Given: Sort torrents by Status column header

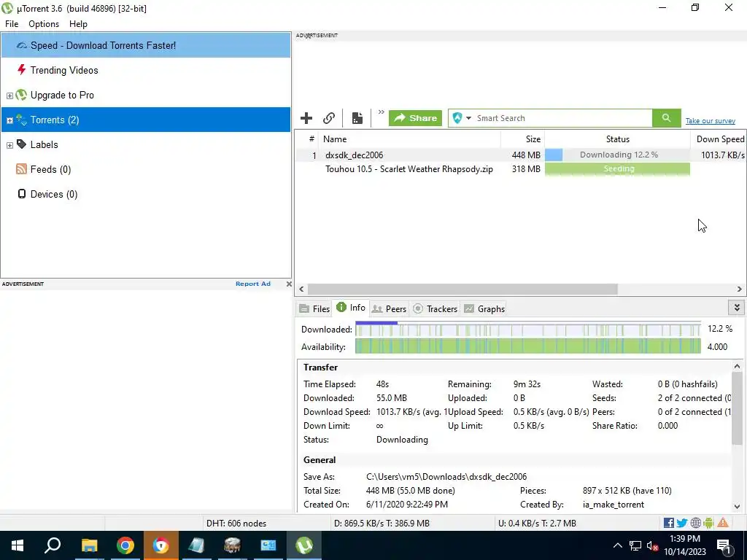Looking at the screenshot, I should click(x=617, y=139).
